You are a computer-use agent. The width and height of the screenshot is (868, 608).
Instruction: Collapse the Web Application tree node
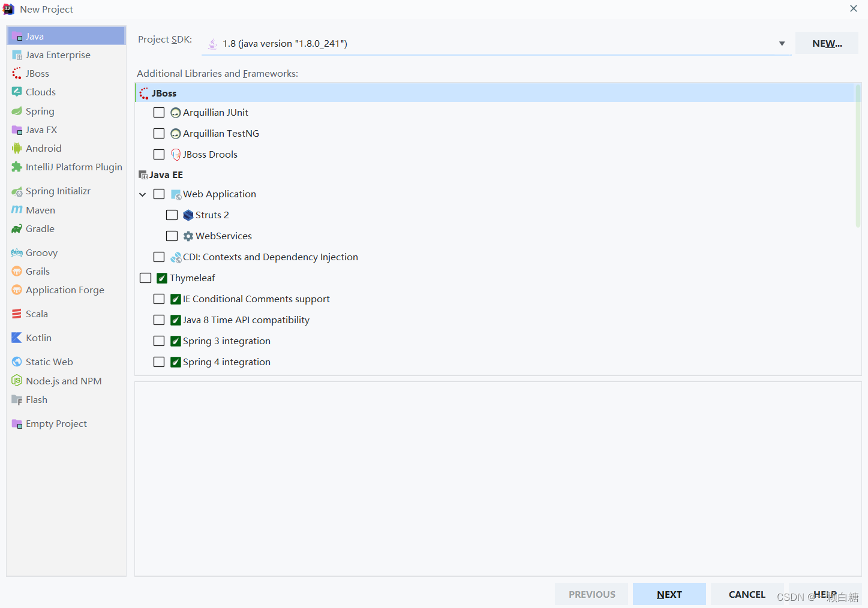pyautogui.click(x=143, y=194)
